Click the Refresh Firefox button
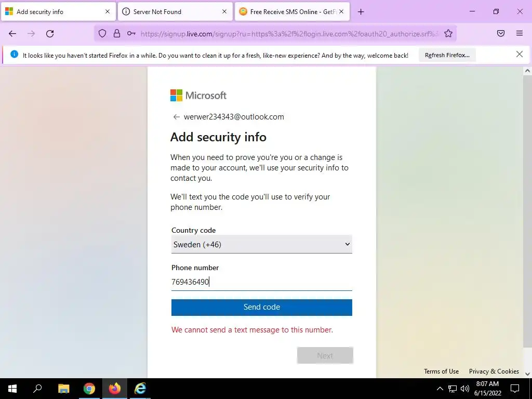 coord(447,55)
